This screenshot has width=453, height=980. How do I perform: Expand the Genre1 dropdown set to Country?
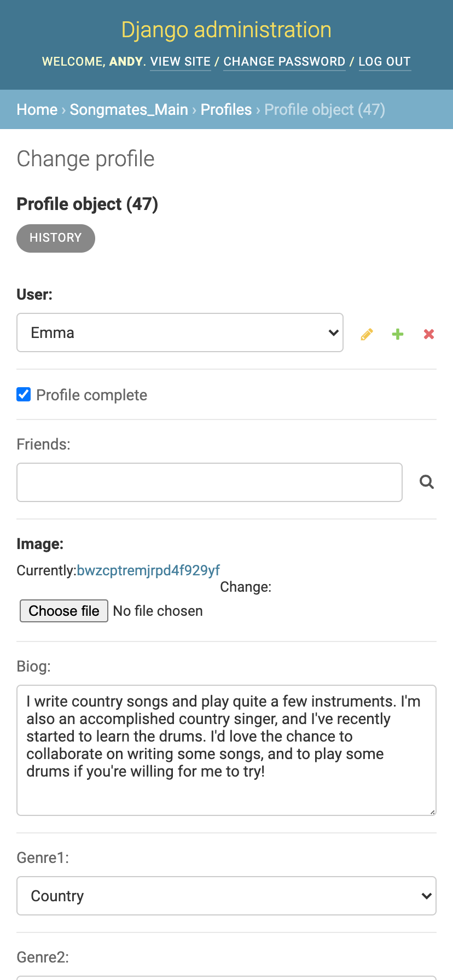[226, 896]
